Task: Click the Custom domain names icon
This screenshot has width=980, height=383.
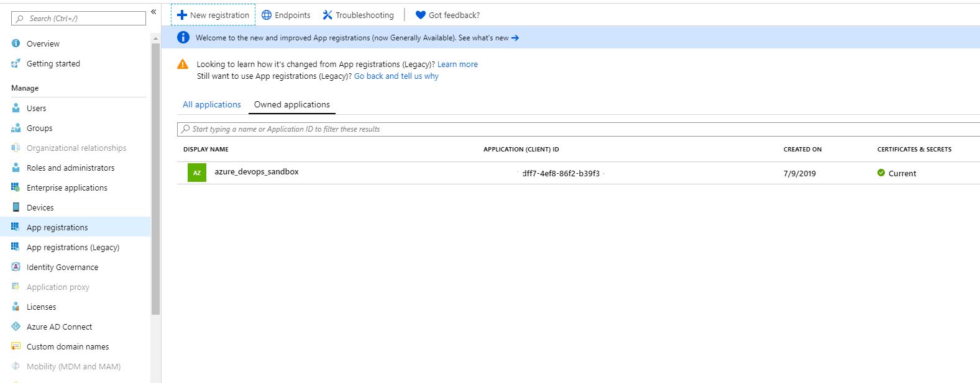Action: click(16, 346)
